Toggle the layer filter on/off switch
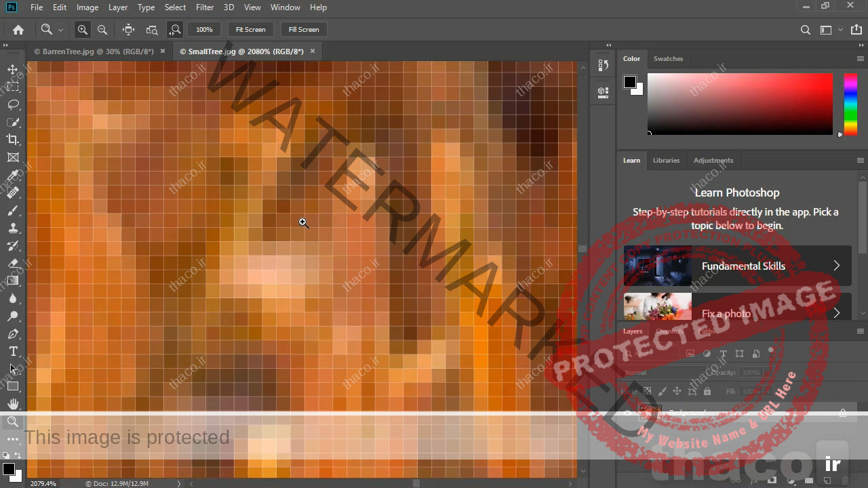 tap(770, 352)
